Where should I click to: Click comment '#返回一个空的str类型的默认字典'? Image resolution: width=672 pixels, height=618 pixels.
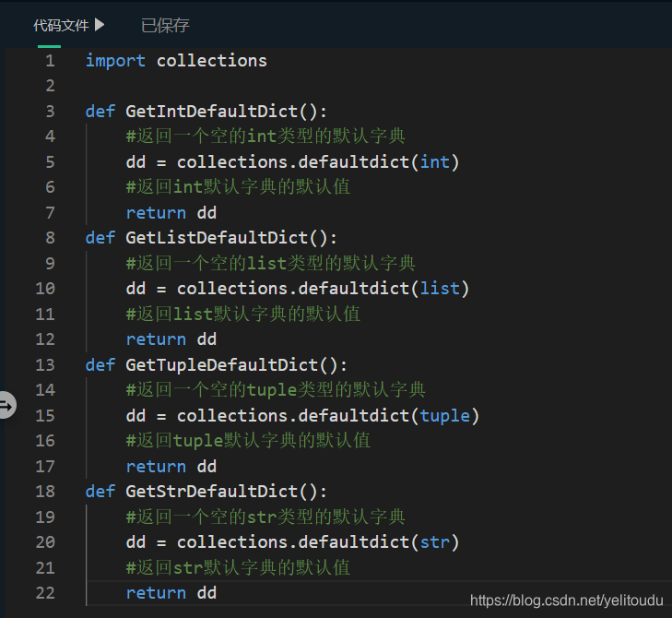pyautogui.click(x=265, y=517)
